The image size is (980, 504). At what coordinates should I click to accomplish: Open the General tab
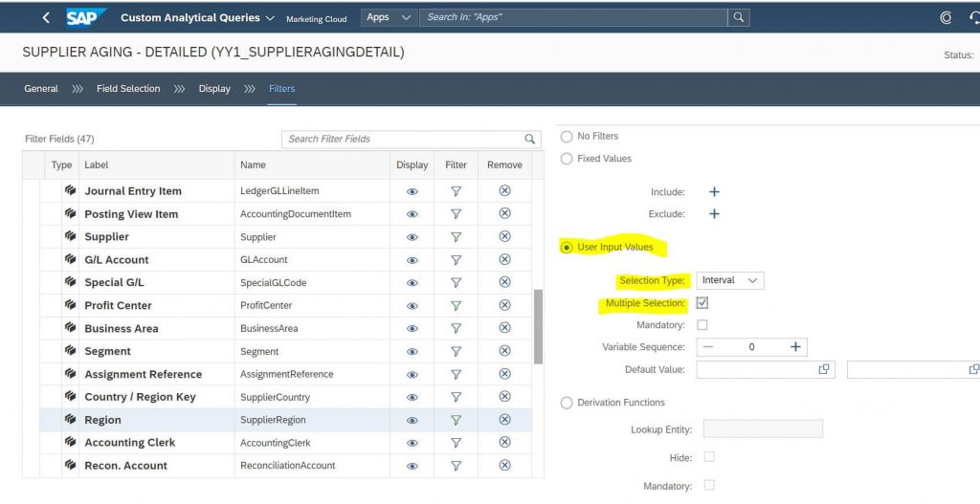pos(41,89)
